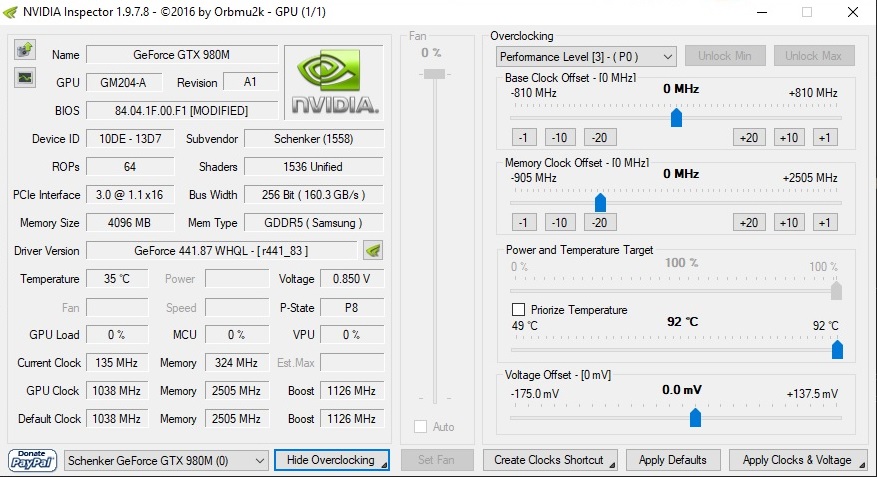This screenshot has width=877, height=477.
Task: Open the Performance Level [3] - (P0) dropdown
Action: (586, 56)
